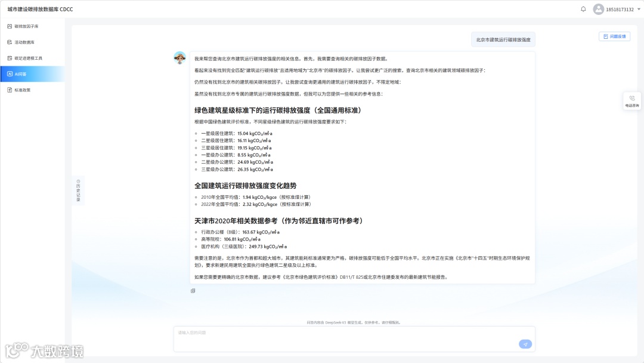Expand the account dropdown arrow
Screen dimensions: 644x363
pyautogui.click(x=639, y=9)
